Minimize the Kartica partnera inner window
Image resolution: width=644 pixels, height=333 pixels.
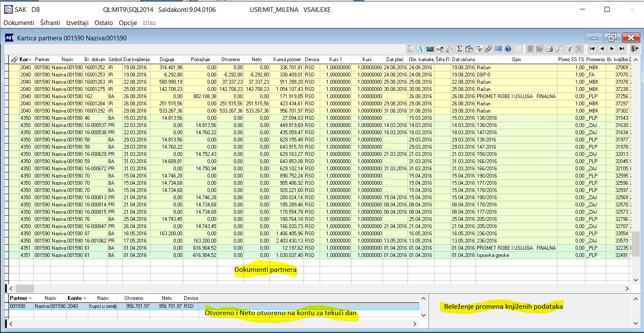[x=593, y=38]
